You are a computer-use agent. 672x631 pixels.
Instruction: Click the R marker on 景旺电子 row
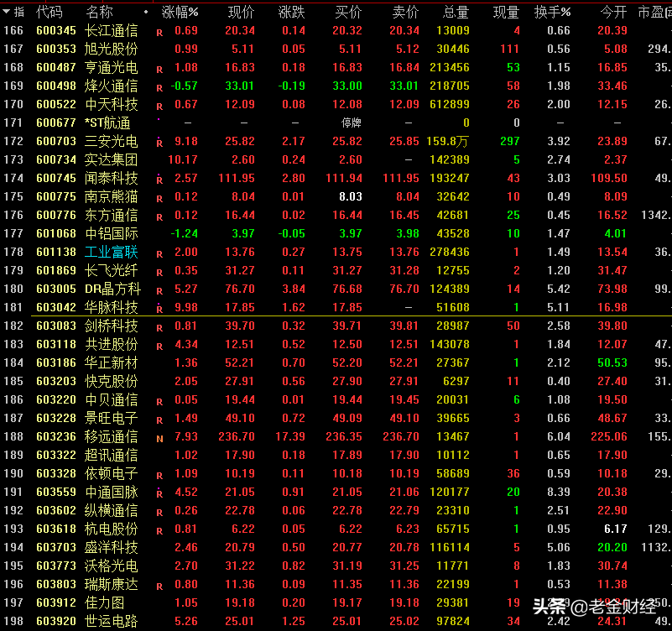pos(159,420)
